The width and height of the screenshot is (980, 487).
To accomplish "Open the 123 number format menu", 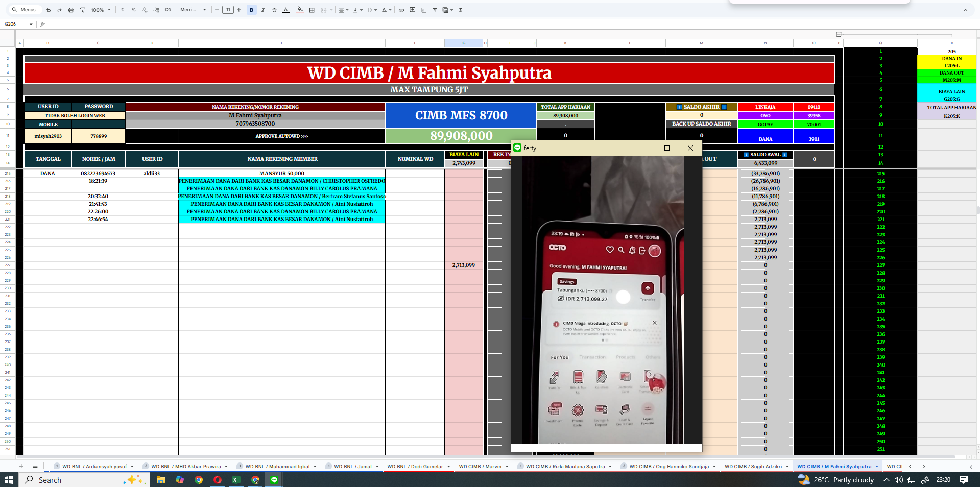I will tap(168, 10).
